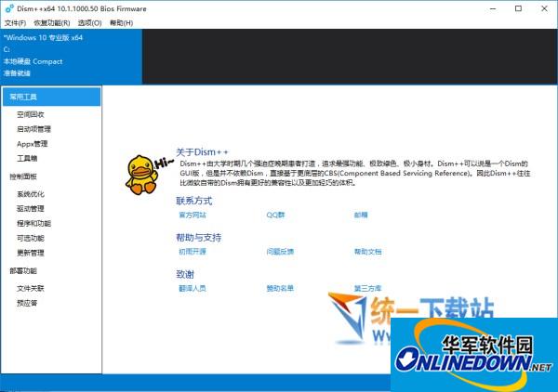Open the 文件(F) menu
This screenshot has width=558, height=392.
[x=15, y=23]
